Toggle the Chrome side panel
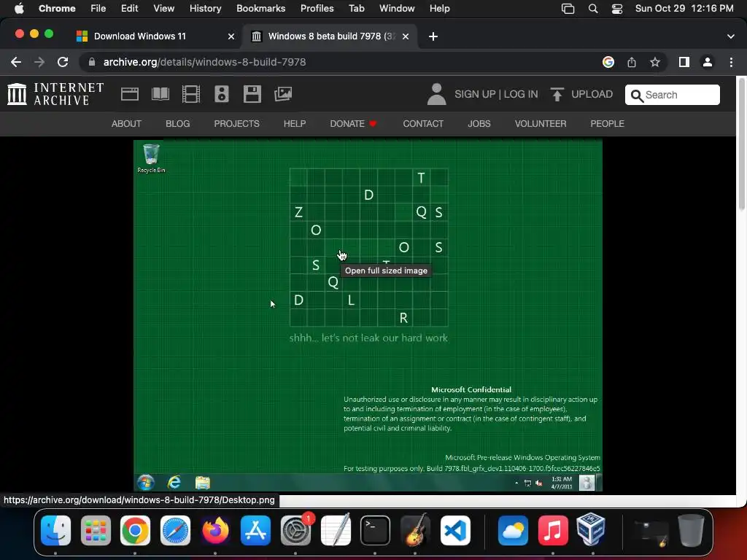 click(x=684, y=62)
